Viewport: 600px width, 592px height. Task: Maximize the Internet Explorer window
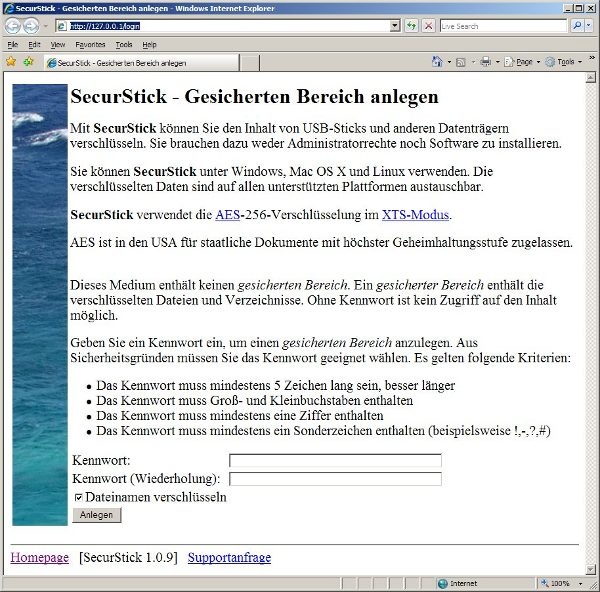point(579,8)
